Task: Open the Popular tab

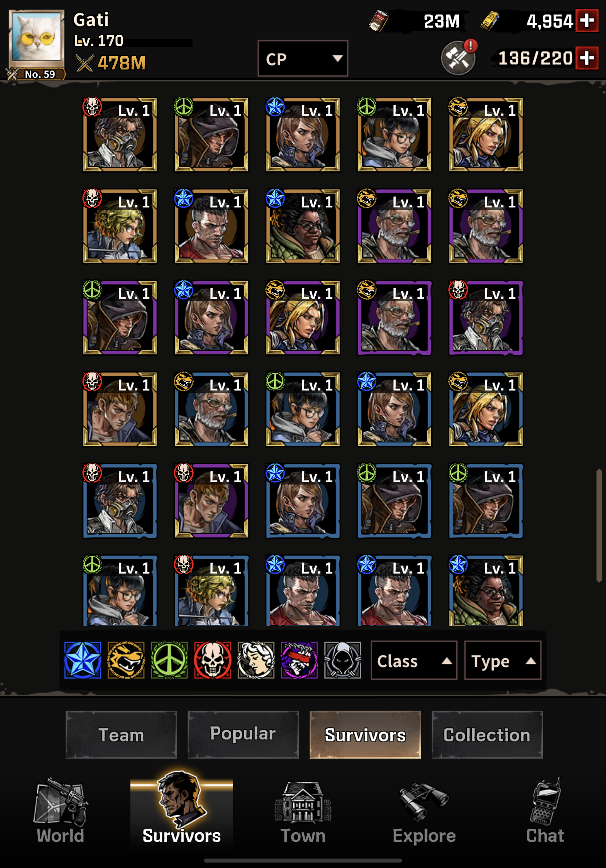Action: pos(243,735)
